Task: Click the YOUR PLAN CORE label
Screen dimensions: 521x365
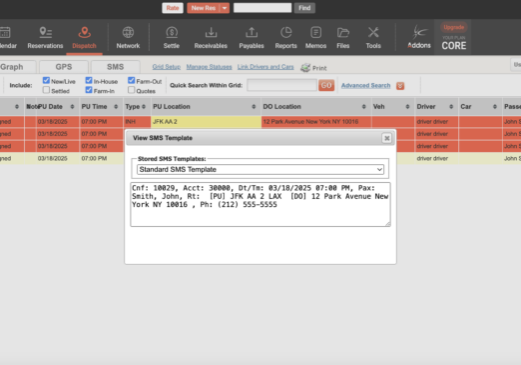Action: tap(454, 43)
